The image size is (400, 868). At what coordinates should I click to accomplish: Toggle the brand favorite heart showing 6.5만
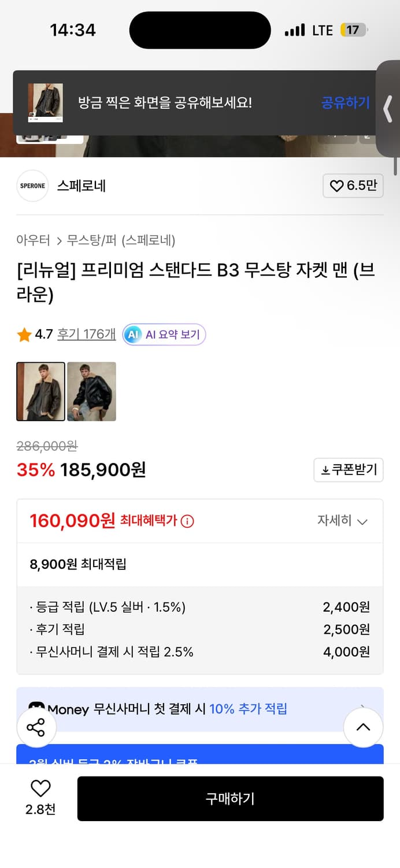coord(353,186)
